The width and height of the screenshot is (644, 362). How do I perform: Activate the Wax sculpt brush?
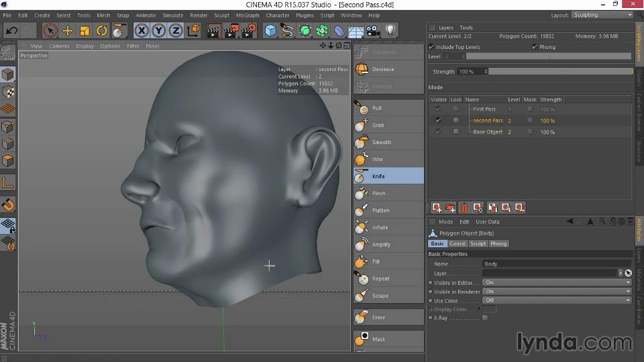(x=377, y=160)
